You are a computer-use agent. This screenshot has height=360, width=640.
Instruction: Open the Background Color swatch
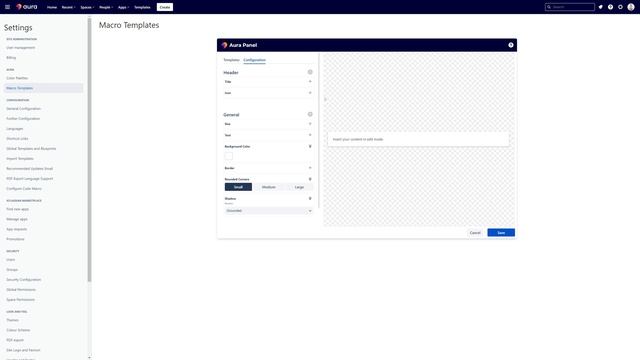[x=229, y=156]
